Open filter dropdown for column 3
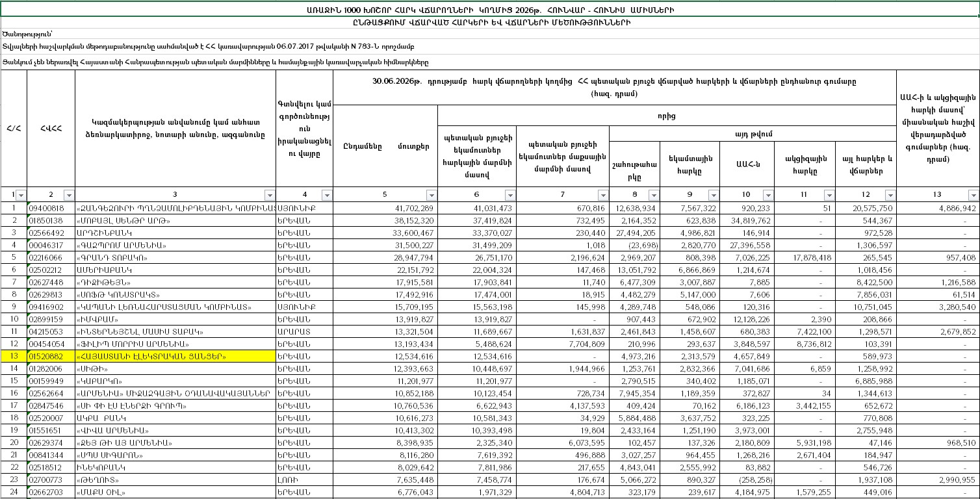Screen dimensions: 980x499 tap(270, 195)
